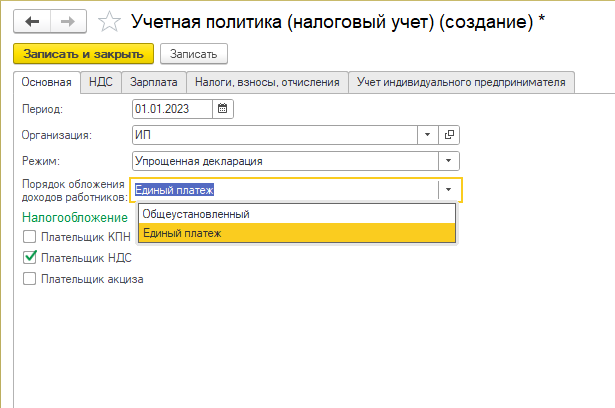Open the Зарплата tab
The image size is (615, 408).
point(152,82)
